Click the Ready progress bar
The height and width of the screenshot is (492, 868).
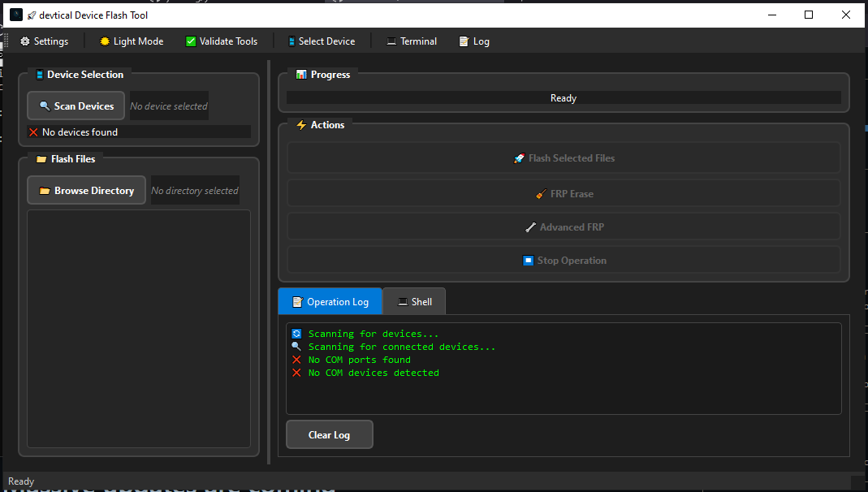564,98
